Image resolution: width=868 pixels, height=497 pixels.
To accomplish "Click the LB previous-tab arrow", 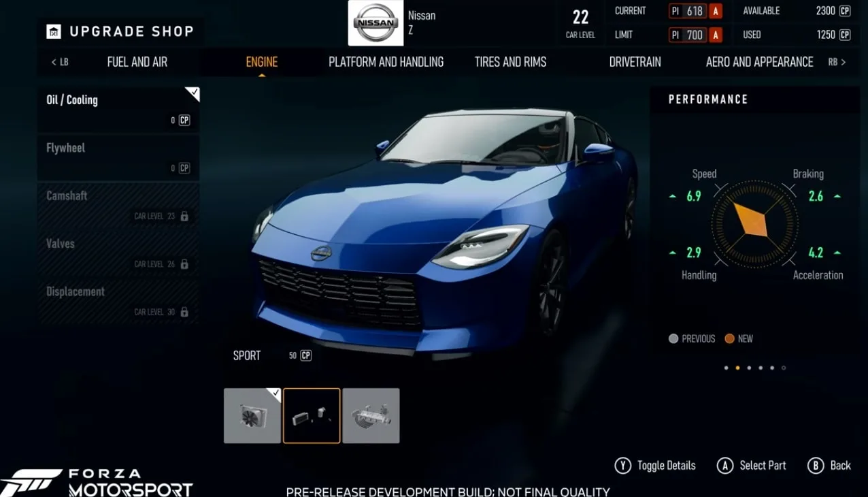I will (60, 62).
